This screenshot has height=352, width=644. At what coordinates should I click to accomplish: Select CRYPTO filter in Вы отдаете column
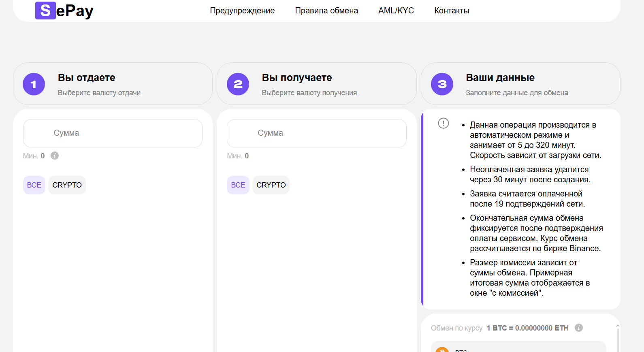click(x=67, y=185)
